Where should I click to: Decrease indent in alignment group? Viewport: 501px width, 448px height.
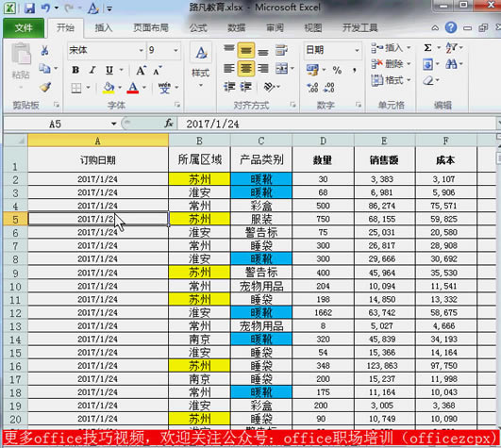click(229, 87)
